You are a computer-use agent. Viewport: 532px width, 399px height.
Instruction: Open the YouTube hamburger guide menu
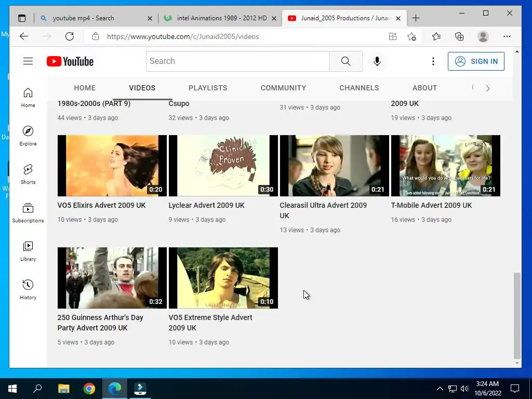click(x=28, y=61)
